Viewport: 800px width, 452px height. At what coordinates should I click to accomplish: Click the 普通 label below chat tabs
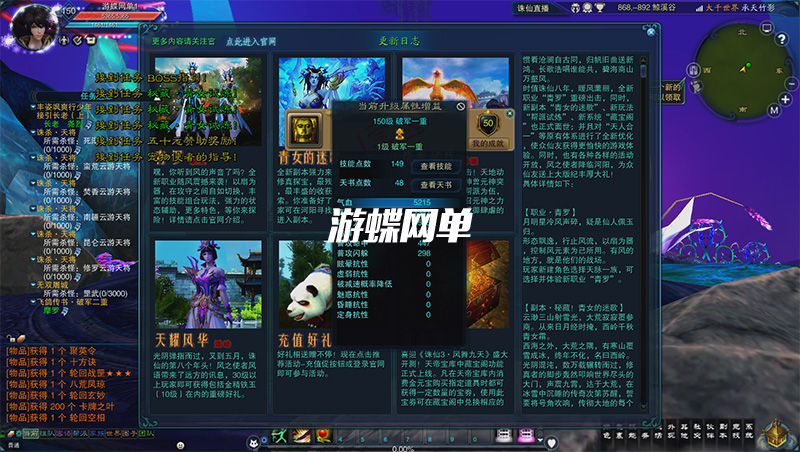coord(14,445)
